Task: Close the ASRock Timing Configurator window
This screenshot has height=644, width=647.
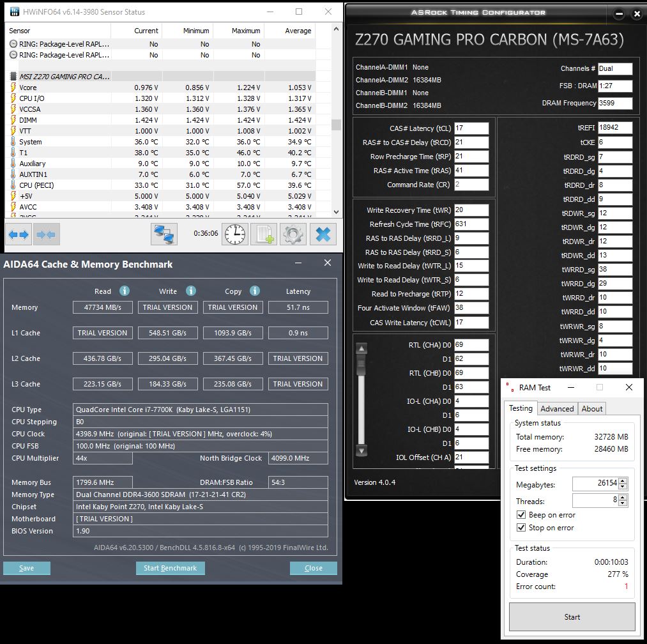Action: (637, 13)
